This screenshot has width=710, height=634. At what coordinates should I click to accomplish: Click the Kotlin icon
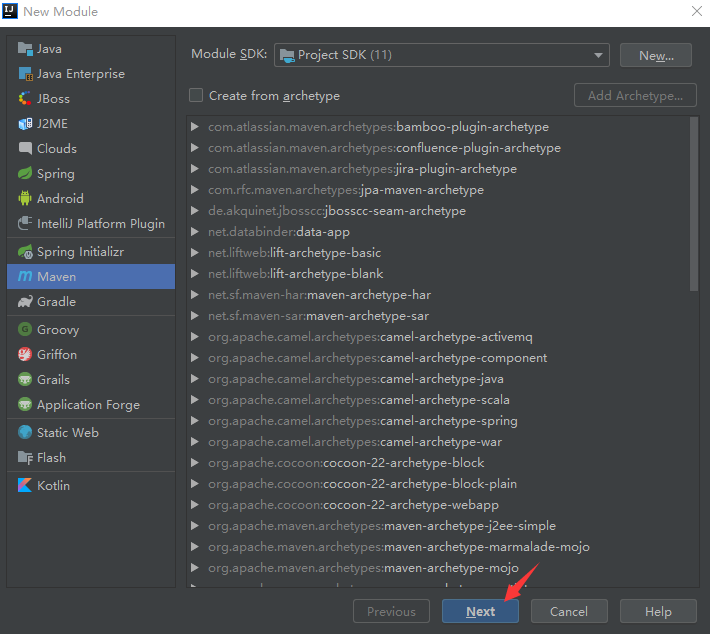coord(25,485)
